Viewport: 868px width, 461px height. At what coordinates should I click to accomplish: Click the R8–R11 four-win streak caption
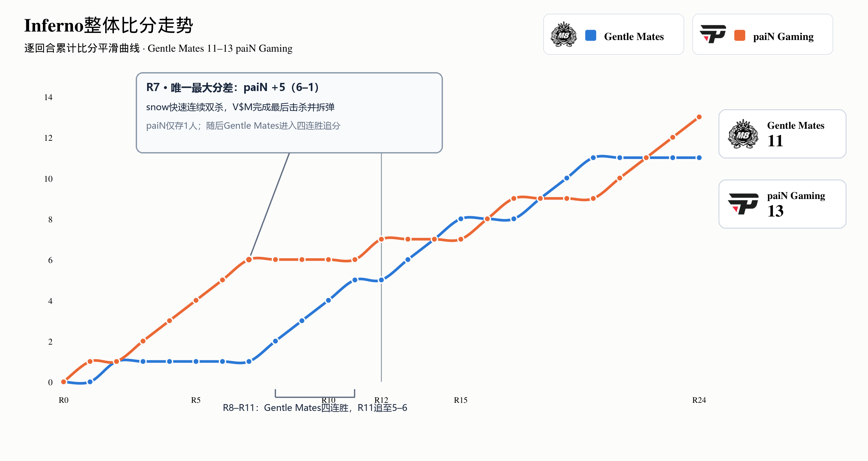pyautogui.click(x=315, y=408)
